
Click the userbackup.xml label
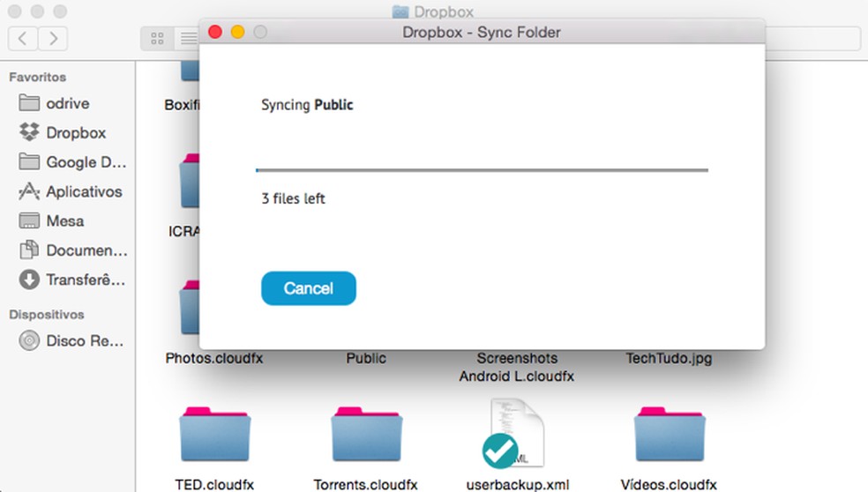coord(518,485)
